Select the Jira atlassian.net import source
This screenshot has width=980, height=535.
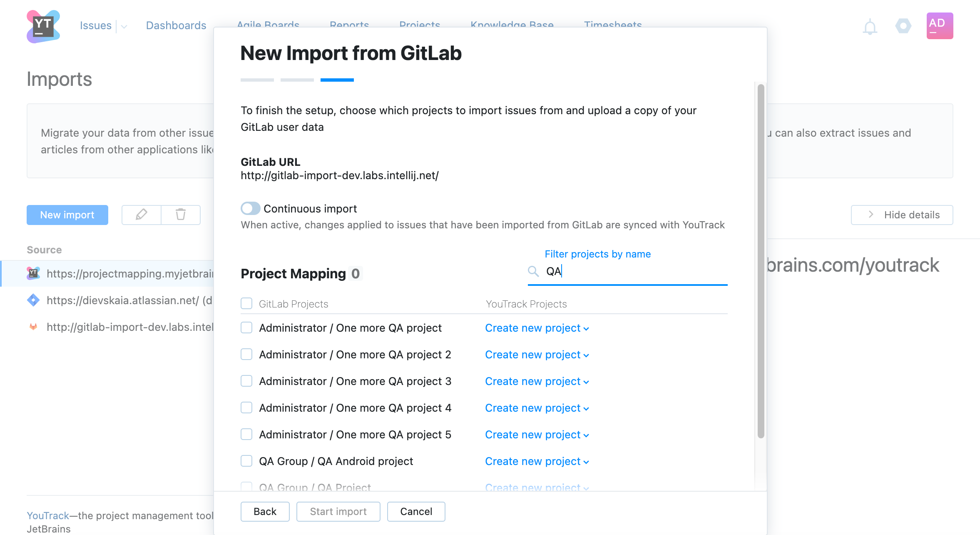point(120,300)
